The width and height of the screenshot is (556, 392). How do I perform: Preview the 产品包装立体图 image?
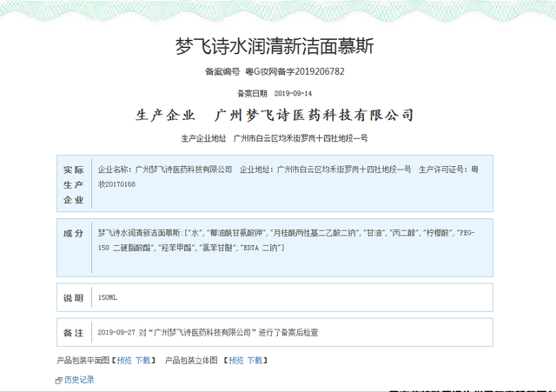[x=236, y=361]
